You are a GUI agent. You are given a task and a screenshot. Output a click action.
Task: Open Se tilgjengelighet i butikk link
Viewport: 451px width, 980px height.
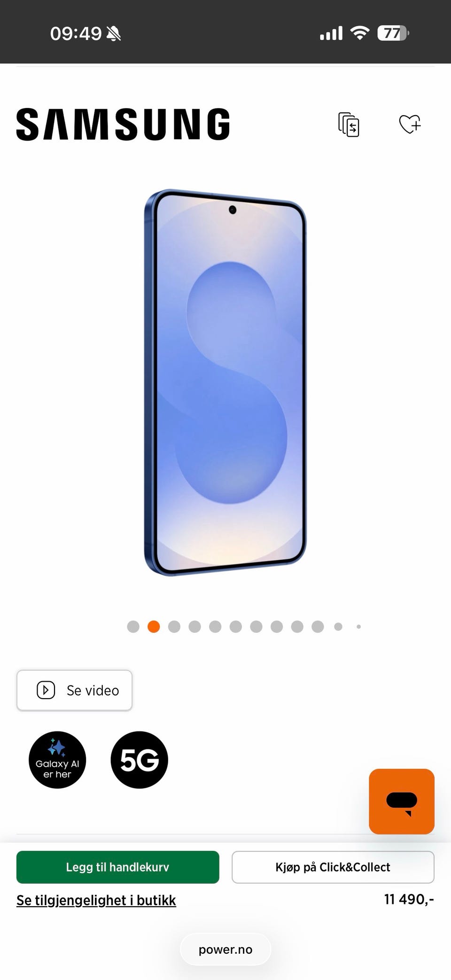point(96,900)
